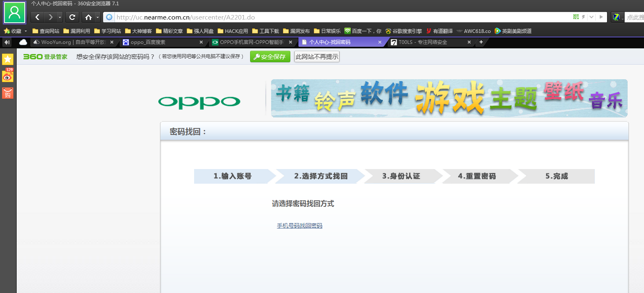Image resolution: width=644 pixels, height=293 pixels.
Task: Open a new tab with plus button
Action: coord(481,42)
